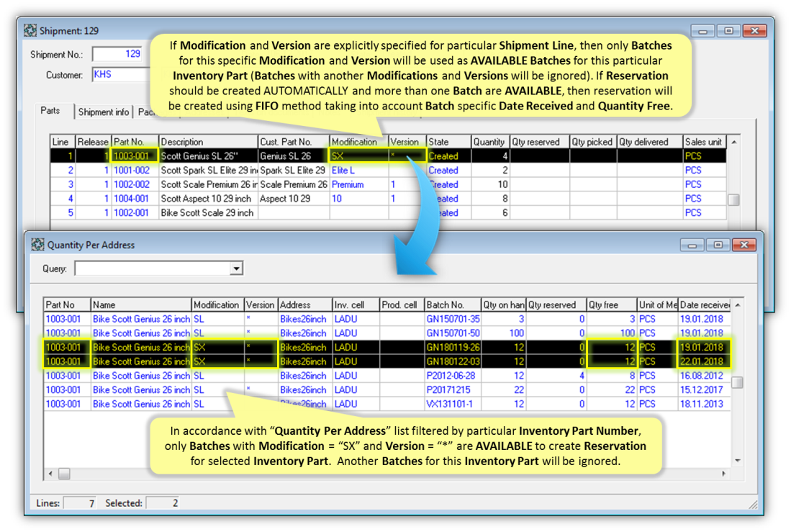Click the Qty on hand value 22
Image resolution: width=791 pixels, height=532 pixels.
coord(503,389)
